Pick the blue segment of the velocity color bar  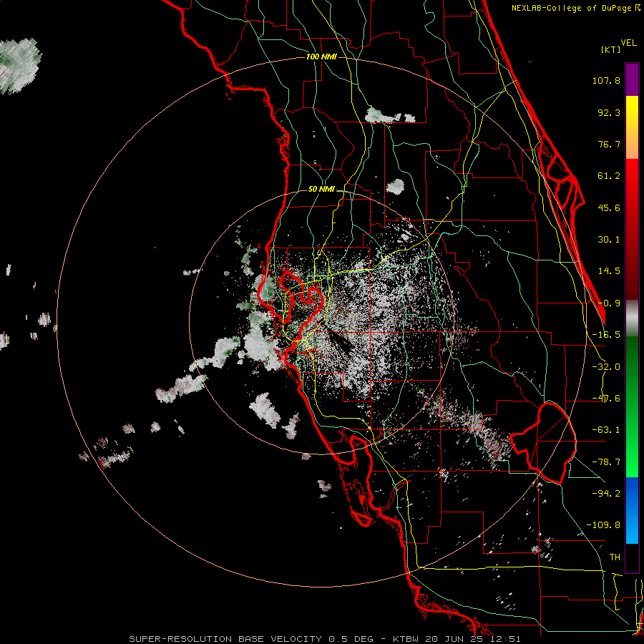pos(632,510)
